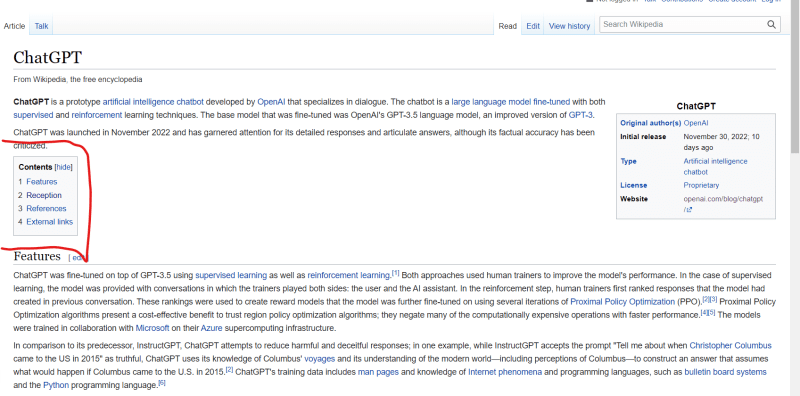Open citation [1] after reinforcement learning
This screenshot has height=396, width=800.
point(395,273)
